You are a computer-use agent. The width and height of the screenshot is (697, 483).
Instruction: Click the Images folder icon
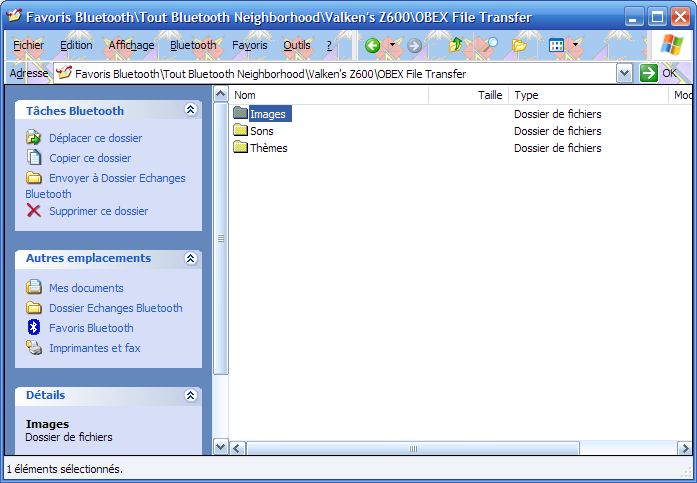tap(240, 113)
